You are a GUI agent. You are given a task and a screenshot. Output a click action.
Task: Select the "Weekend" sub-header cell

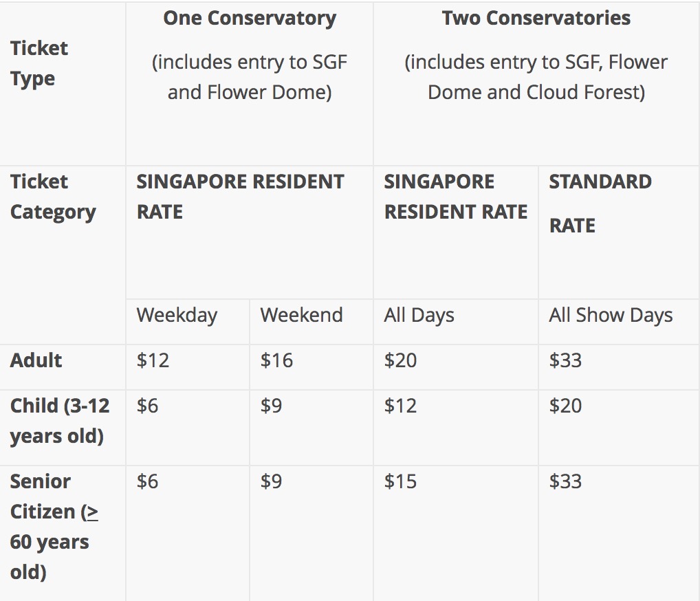(x=301, y=316)
